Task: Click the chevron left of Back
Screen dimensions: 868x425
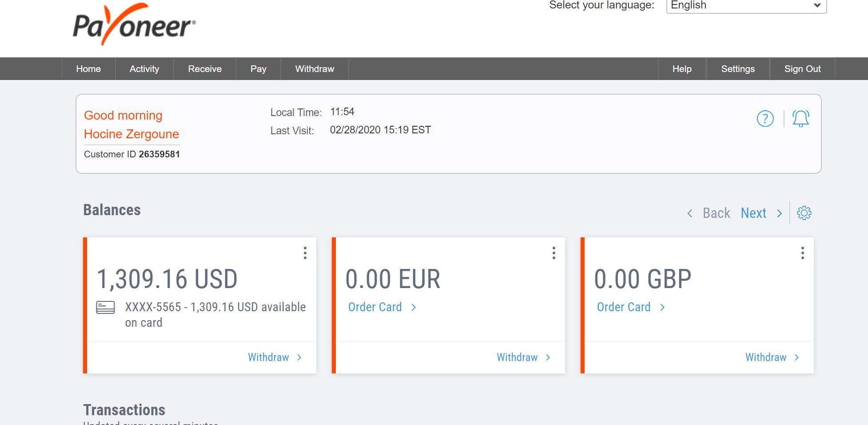Action: coord(689,213)
